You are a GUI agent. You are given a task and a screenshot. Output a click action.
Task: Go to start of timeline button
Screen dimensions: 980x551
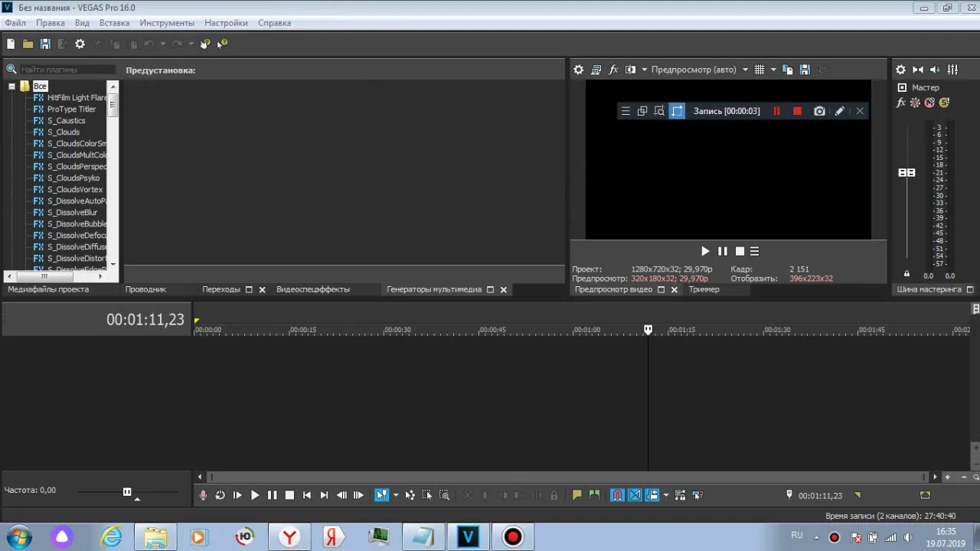point(307,495)
